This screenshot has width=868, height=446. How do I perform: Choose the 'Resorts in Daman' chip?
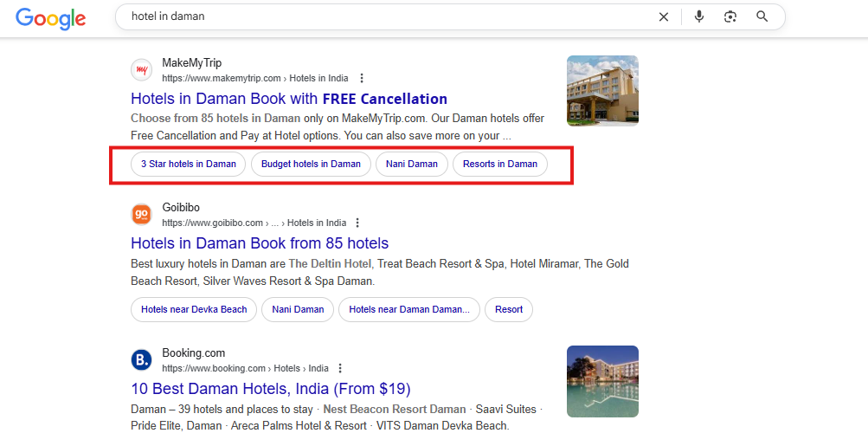click(x=500, y=164)
